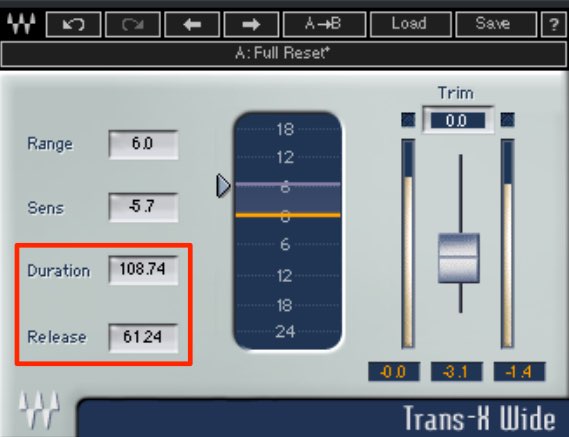
Task: Click the right peak readout -1.4
Action: (519, 372)
